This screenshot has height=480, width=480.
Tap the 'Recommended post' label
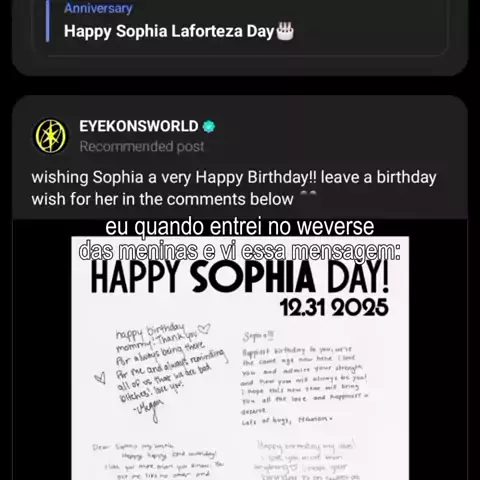pos(142,147)
